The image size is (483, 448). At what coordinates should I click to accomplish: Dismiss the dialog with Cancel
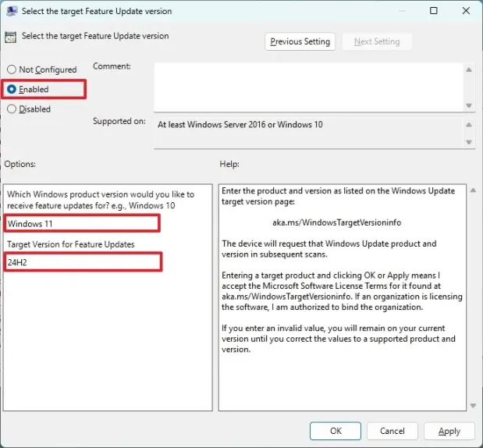click(392, 431)
